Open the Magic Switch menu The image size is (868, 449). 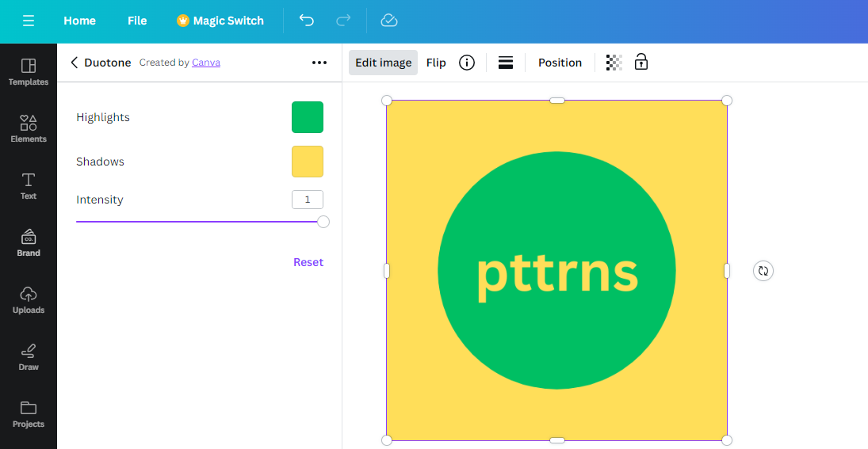click(220, 21)
